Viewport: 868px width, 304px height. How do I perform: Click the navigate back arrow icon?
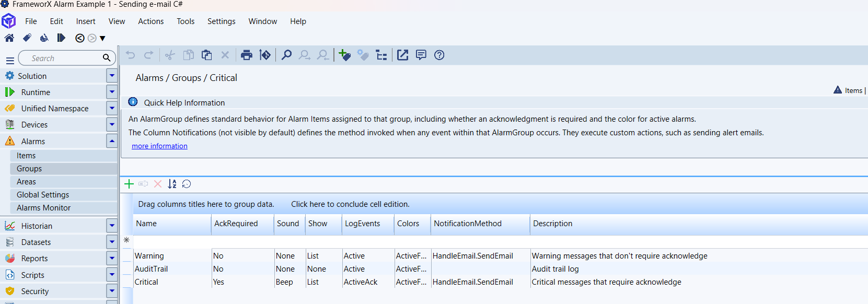coord(80,38)
